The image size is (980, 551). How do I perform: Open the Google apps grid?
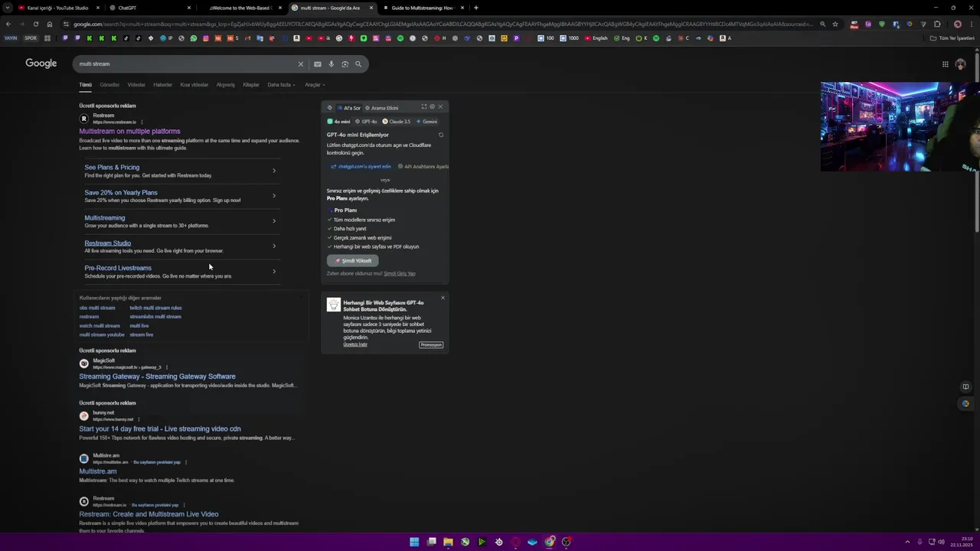pos(945,64)
